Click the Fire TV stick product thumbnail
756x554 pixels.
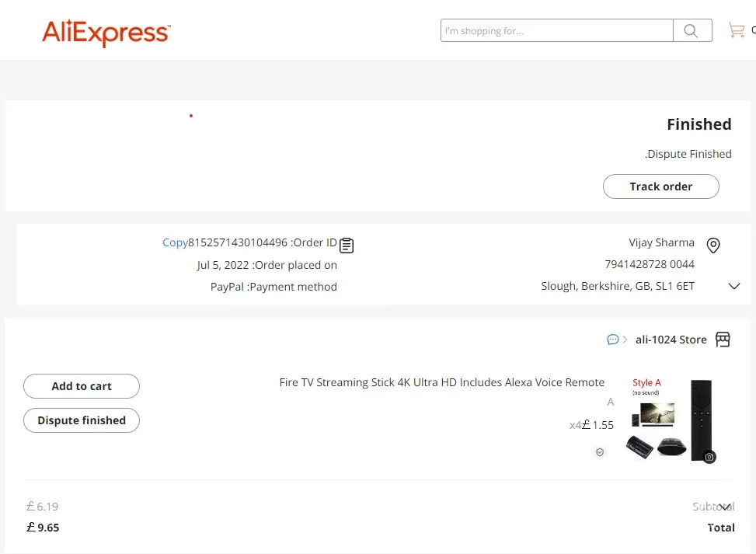click(x=669, y=420)
